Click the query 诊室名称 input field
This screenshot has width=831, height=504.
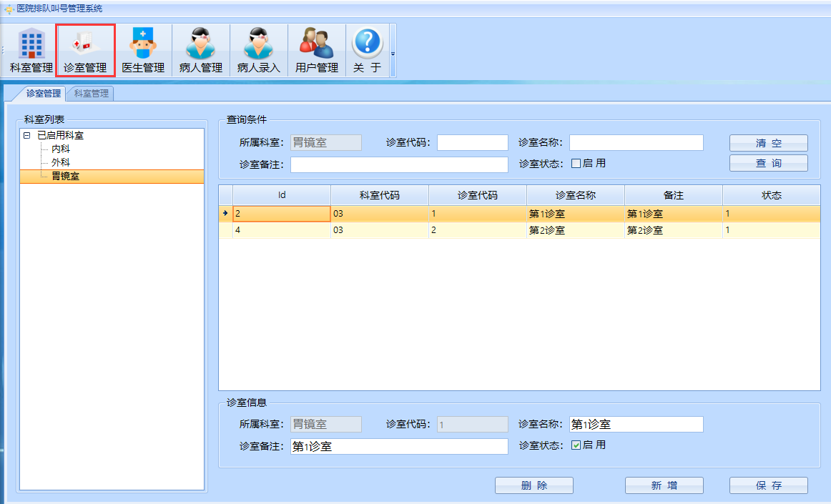point(636,142)
